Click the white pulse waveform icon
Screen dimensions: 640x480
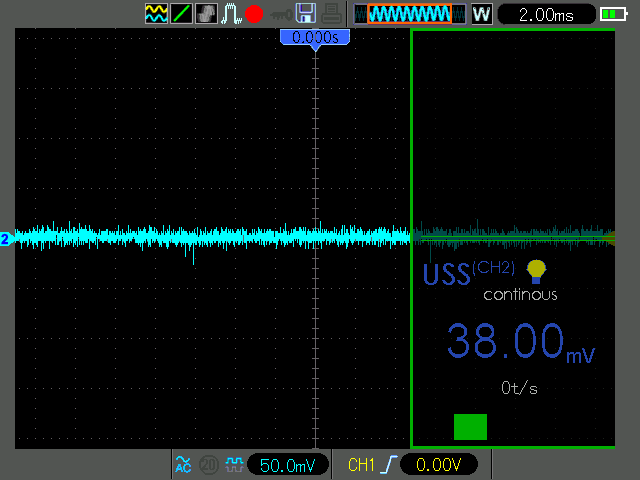tap(231, 13)
